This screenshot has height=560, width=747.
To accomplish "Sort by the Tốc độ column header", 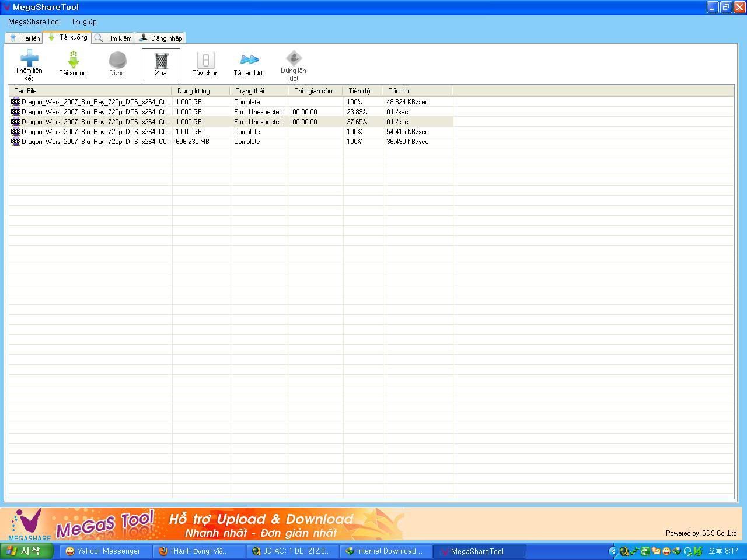I will [418, 90].
